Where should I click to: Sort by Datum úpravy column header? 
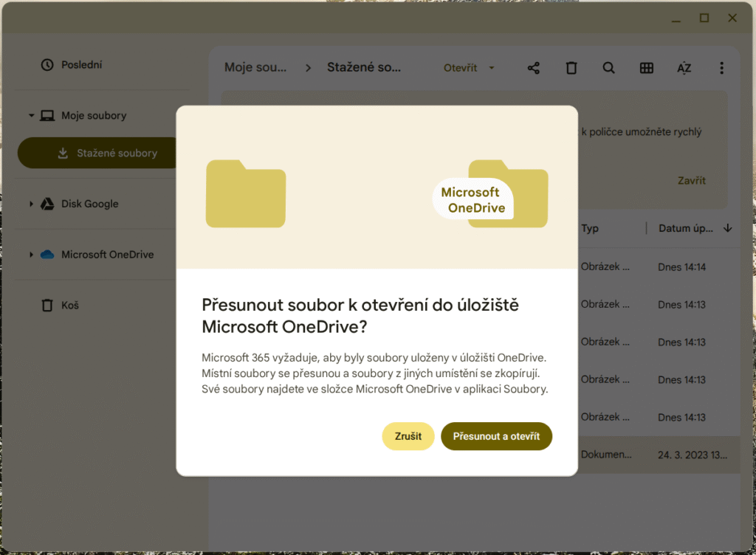pos(686,229)
